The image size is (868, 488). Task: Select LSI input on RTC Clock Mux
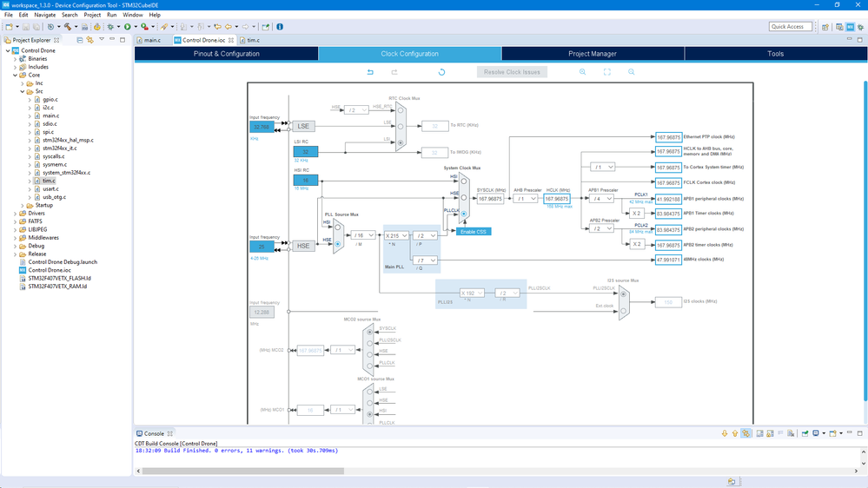point(401,142)
